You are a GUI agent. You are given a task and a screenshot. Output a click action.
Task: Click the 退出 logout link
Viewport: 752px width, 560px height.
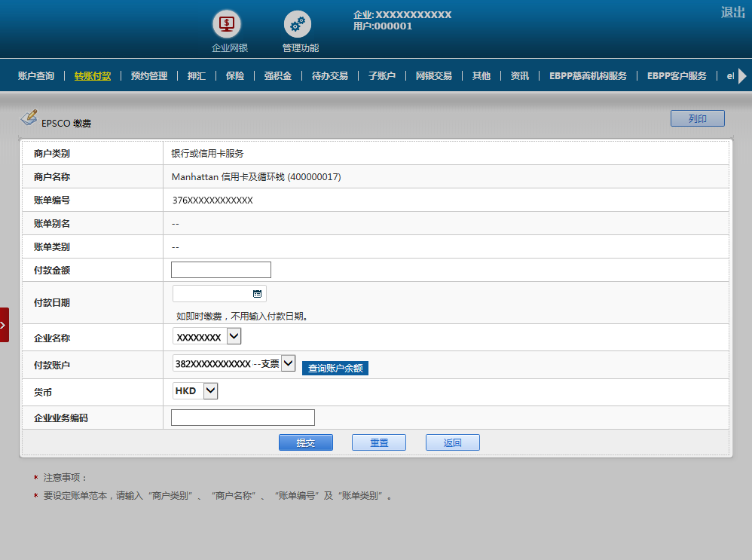[732, 13]
